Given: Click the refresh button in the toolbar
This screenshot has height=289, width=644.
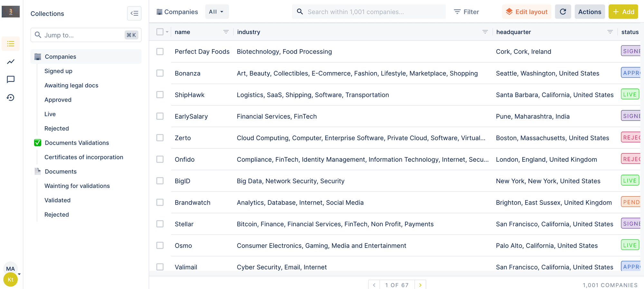Looking at the screenshot, I should [x=563, y=12].
